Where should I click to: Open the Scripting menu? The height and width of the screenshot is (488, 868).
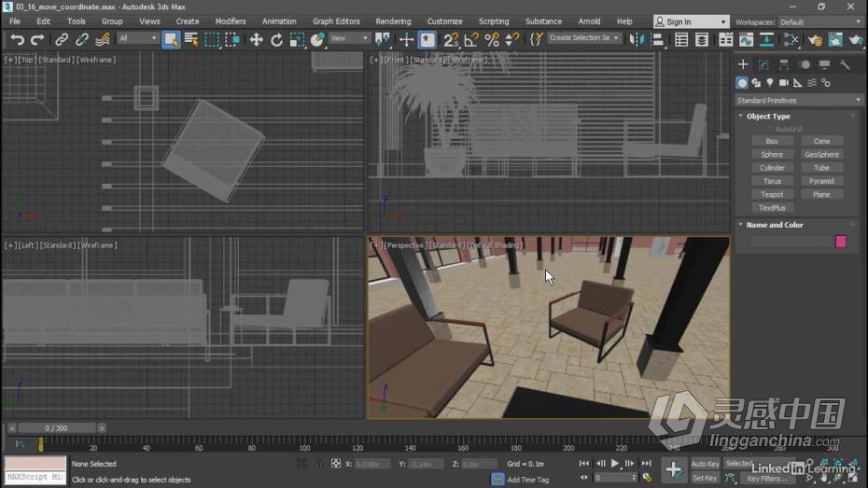[493, 21]
